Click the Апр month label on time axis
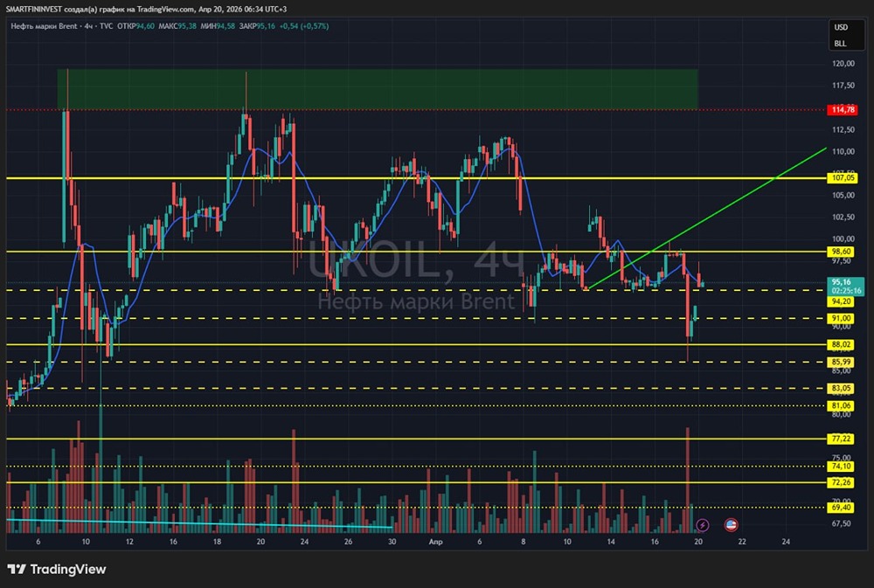The width and height of the screenshot is (874, 588). point(435,542)
